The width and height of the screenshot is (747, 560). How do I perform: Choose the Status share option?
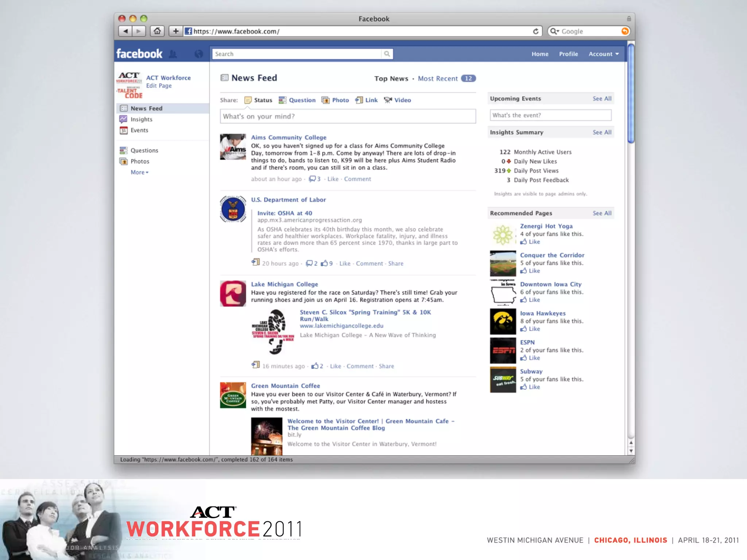pyautogui.click(x=258, y=100)
